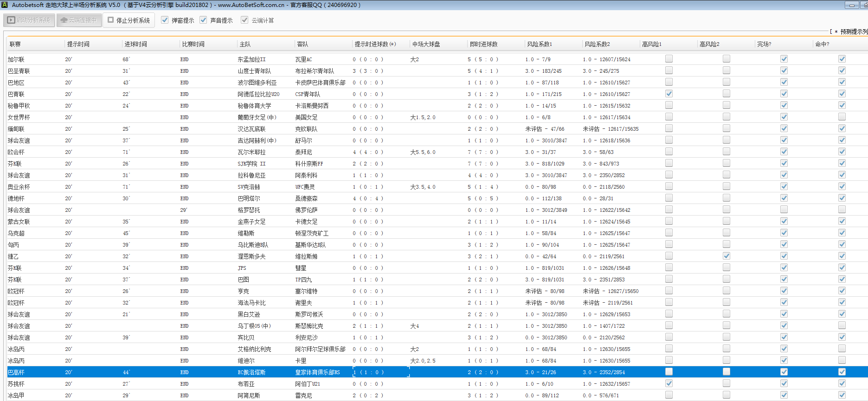Click the 启动分析系统 play button
Image resolution: width=868 pixels, height=401 pixels.
coord(29,20)
